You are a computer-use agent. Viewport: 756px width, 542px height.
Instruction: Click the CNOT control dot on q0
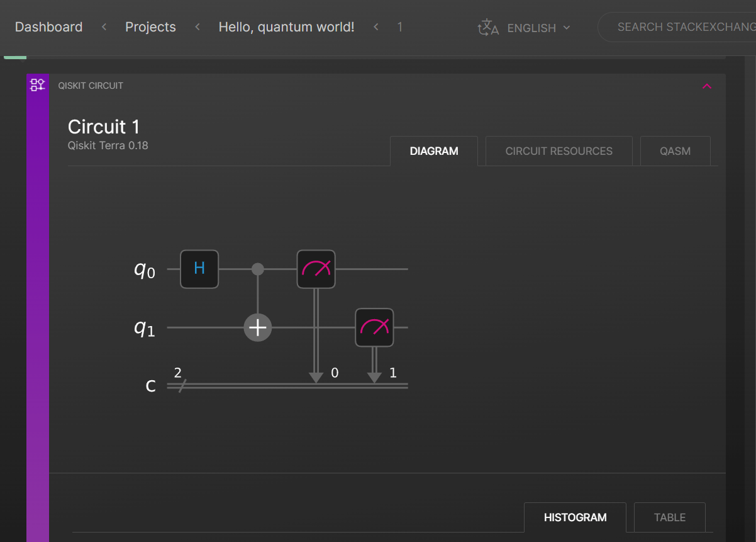click(257, 269)
